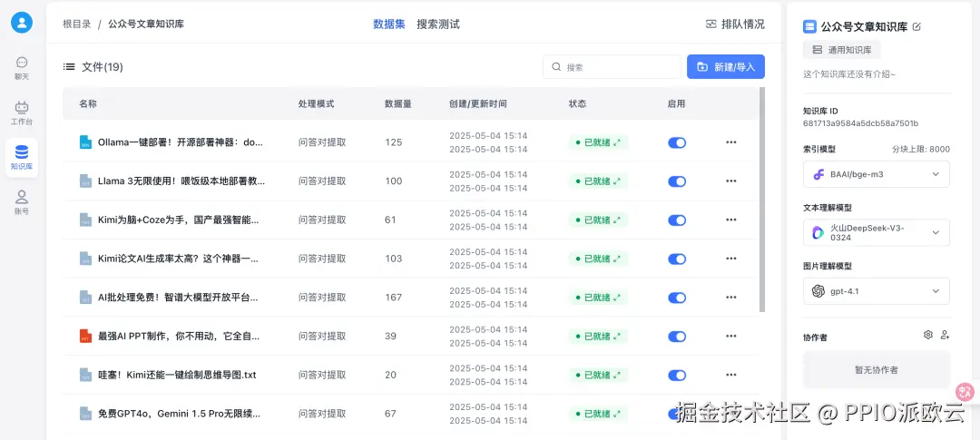Open the file 哇塞！Kimi还能一键绘制思维导图.txt
980x440 pixels.
(177, 375)
